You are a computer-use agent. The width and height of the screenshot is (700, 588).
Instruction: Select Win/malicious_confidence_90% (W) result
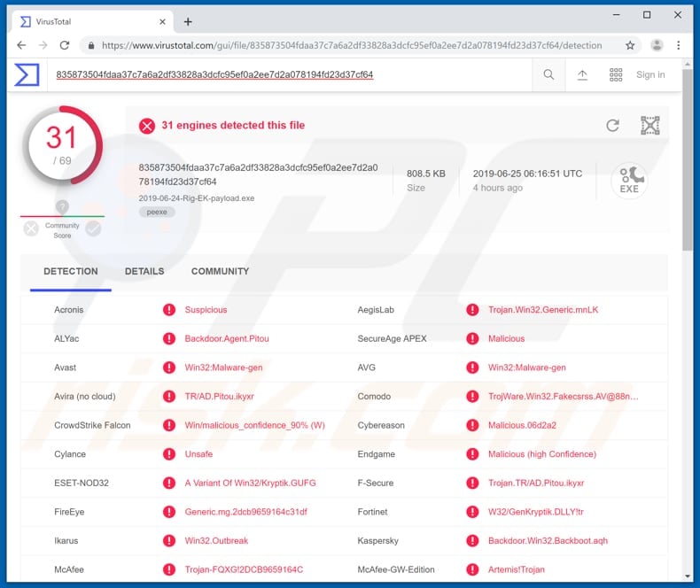click(255, 425)
